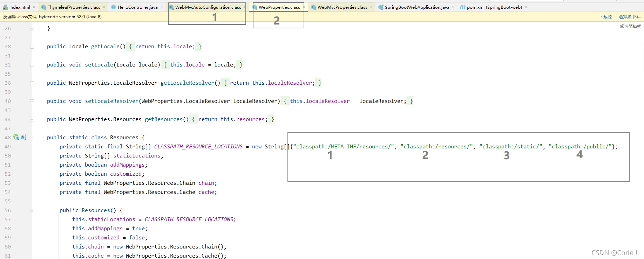Click the "classpath:/public/" string
Screen dimensions: 644x259
point(581,147)
